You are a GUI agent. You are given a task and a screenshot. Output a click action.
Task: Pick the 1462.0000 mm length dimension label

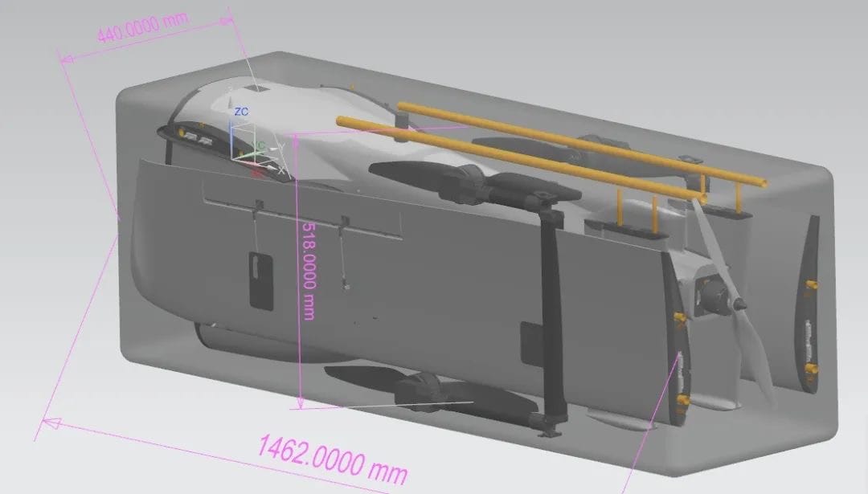tap(332, 458)
